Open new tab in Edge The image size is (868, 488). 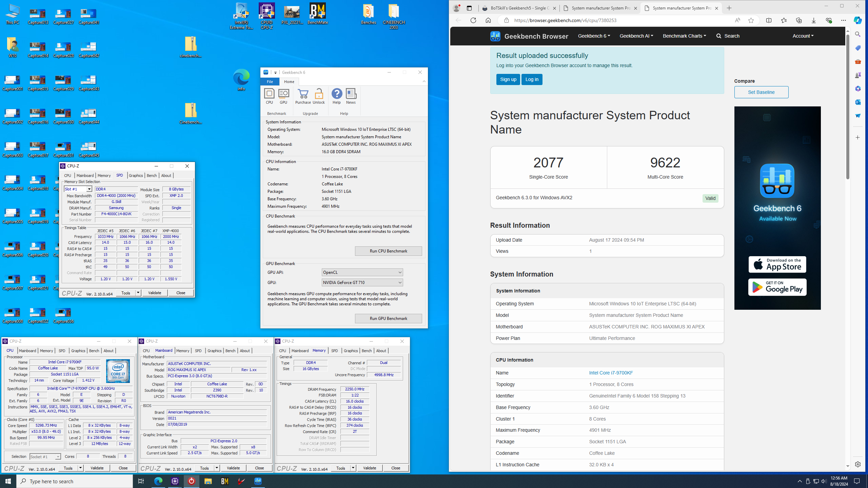[729, 8]
